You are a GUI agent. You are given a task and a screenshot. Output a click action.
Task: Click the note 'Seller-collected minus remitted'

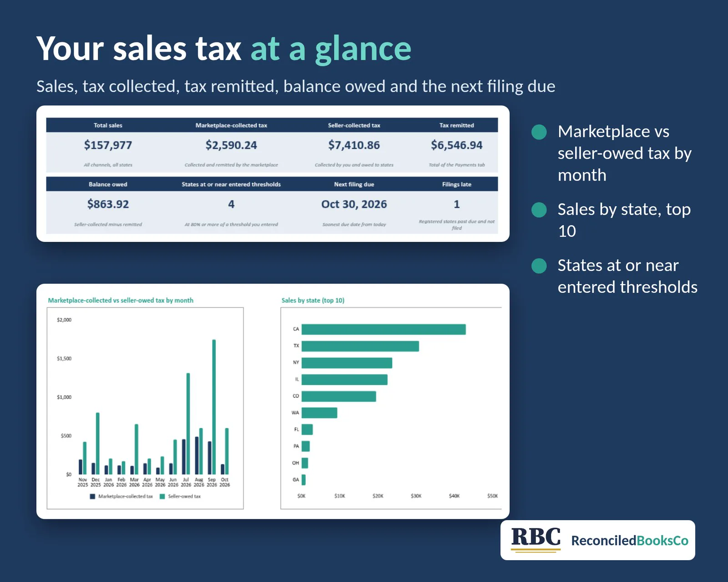[x=108, y=225]
